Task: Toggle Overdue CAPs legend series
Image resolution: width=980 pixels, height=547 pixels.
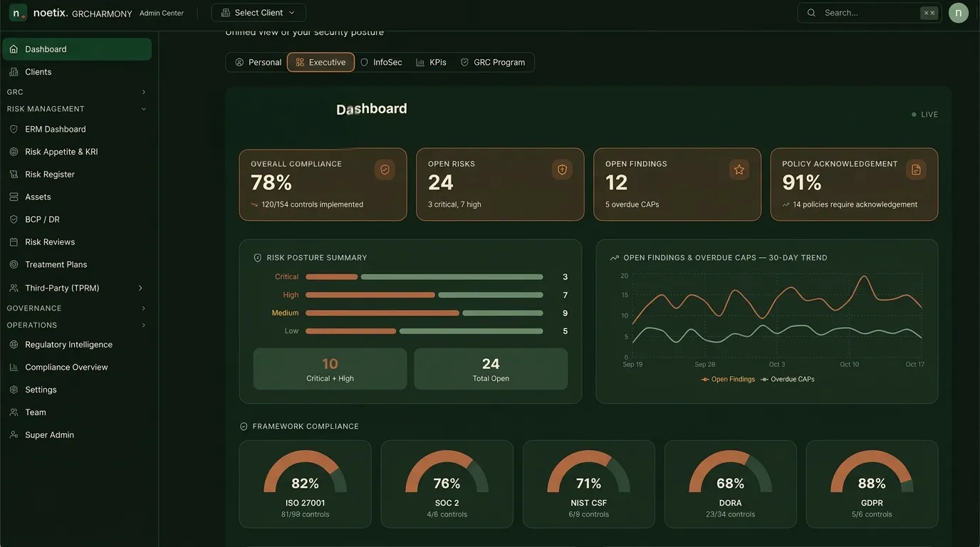Action: pyautogui.click(x=788, y=380)
